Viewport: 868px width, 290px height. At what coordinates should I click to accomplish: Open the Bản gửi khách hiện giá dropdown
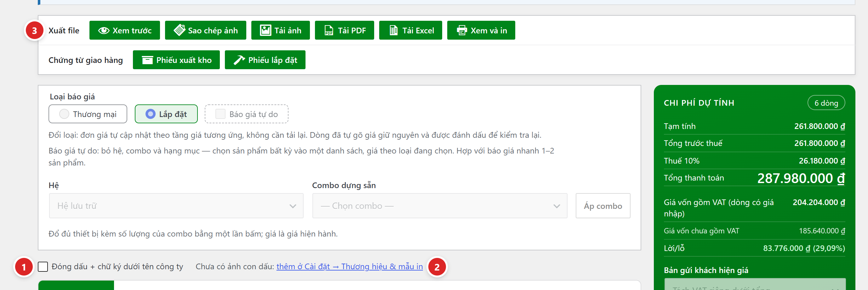click(x=755, y=284)
